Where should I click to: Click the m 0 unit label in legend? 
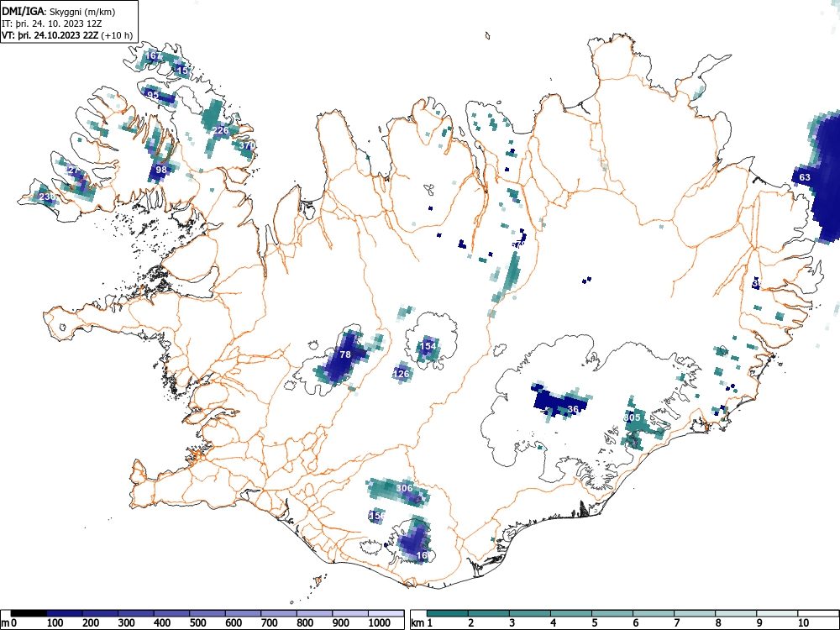click(9, 623)
